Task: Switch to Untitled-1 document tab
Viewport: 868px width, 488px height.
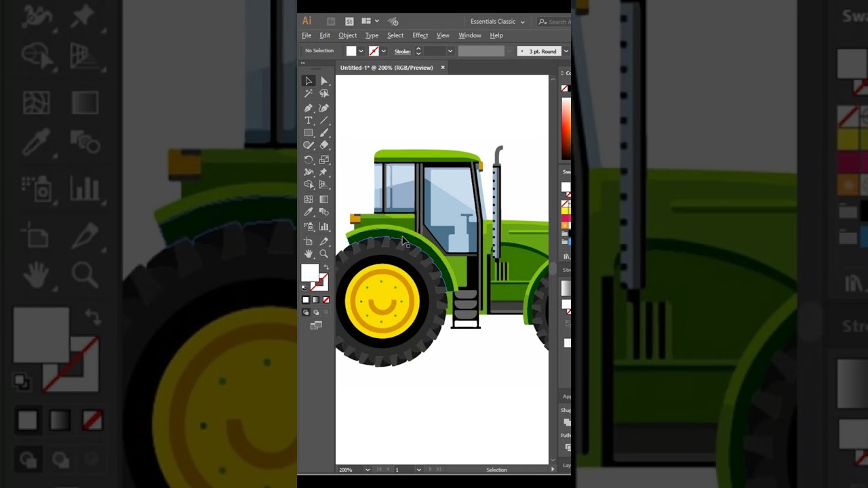Action: [x=387, y=68]
